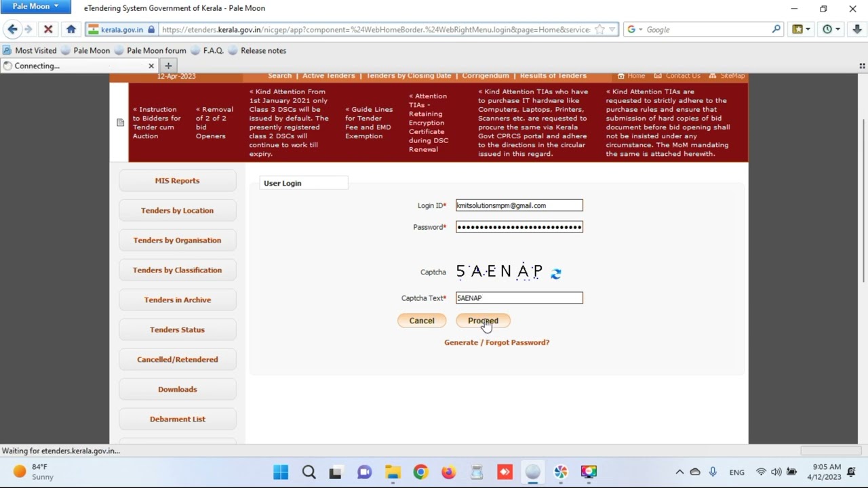Open Tenders by Classification
This screenshot has height=488, width=868.
[177, 270]
